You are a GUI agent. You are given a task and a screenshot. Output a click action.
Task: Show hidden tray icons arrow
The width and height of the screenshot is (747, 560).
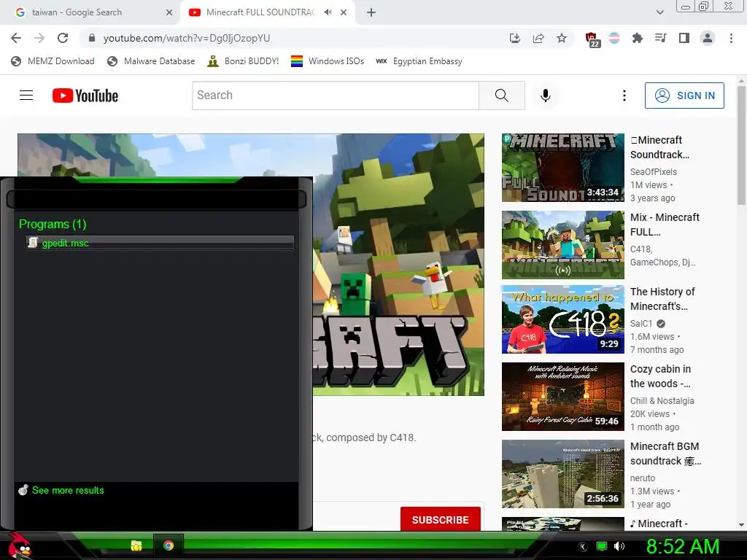point(583,546)
